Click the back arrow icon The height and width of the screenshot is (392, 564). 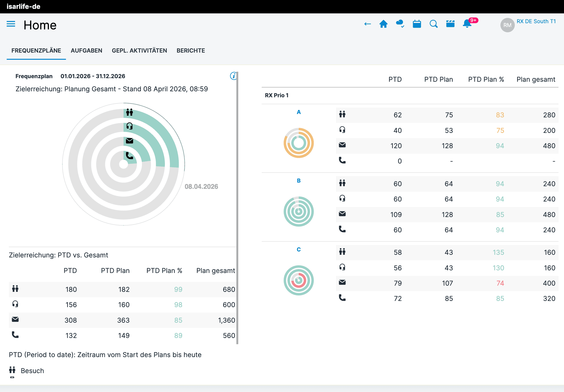[x=367, y=24]
